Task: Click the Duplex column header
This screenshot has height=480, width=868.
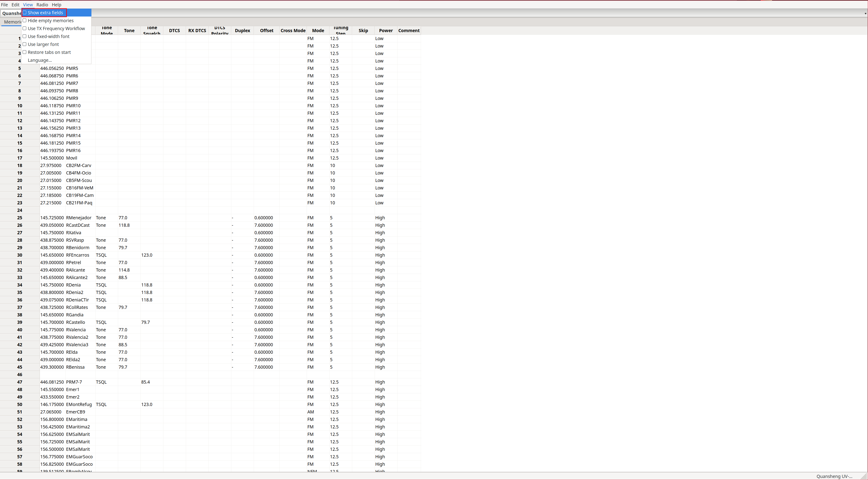Action: pyautogui.click(x=242, y=30)
